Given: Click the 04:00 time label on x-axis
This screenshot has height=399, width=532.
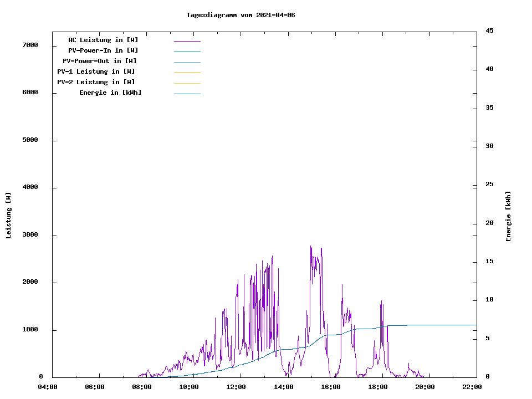Looking at the screenshot, I should point(48,387).
